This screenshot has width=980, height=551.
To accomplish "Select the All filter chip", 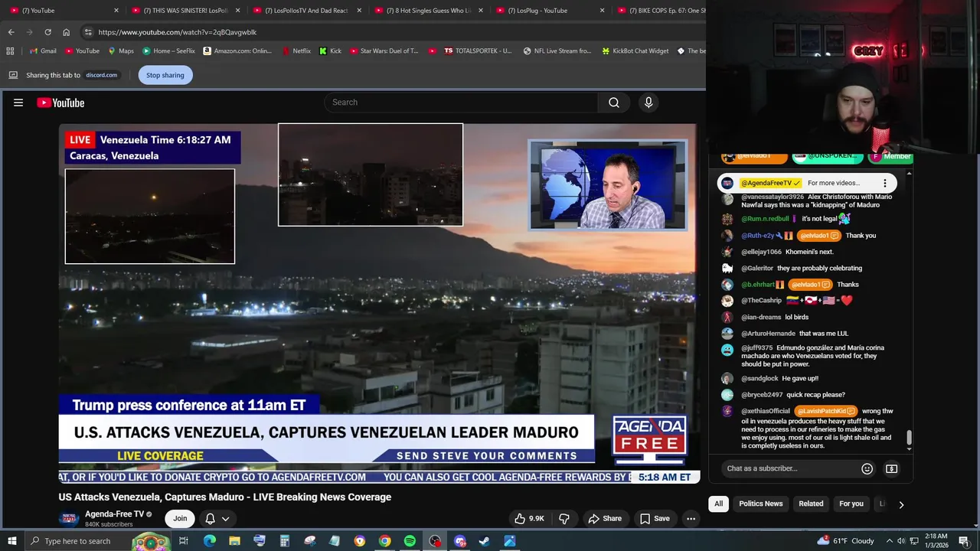I will point(718,504).
